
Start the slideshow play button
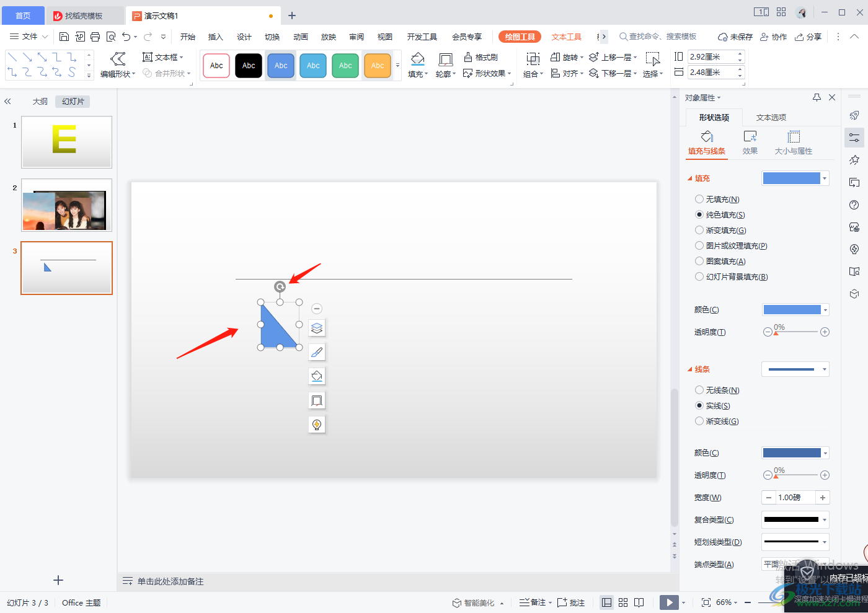pyautogui.click(x=669, y=602)
